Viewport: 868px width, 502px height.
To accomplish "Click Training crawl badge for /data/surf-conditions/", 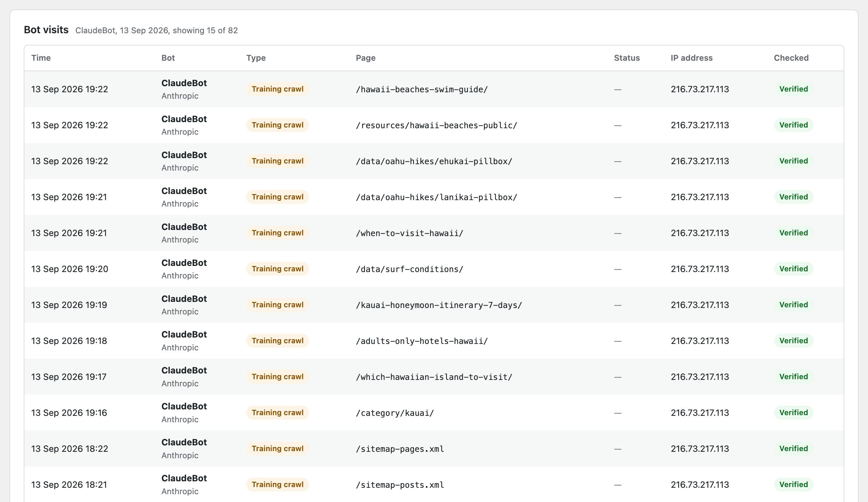I will point(277,269).
